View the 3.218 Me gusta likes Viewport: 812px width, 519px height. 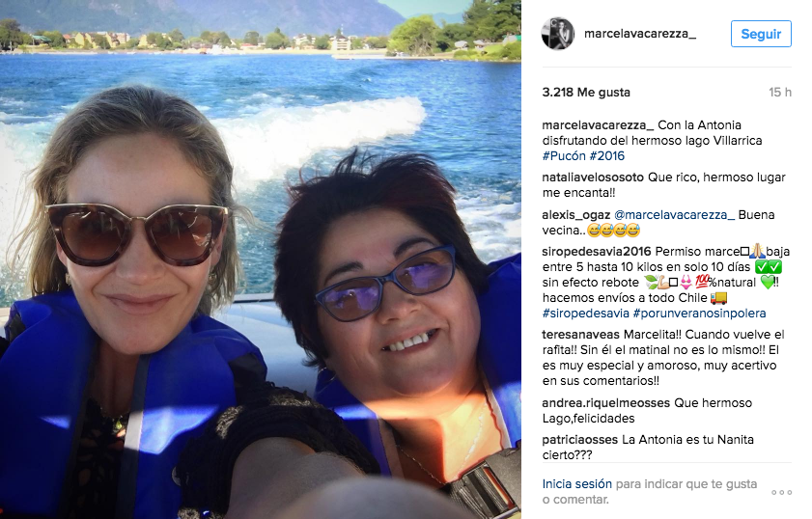click(586, 92)
